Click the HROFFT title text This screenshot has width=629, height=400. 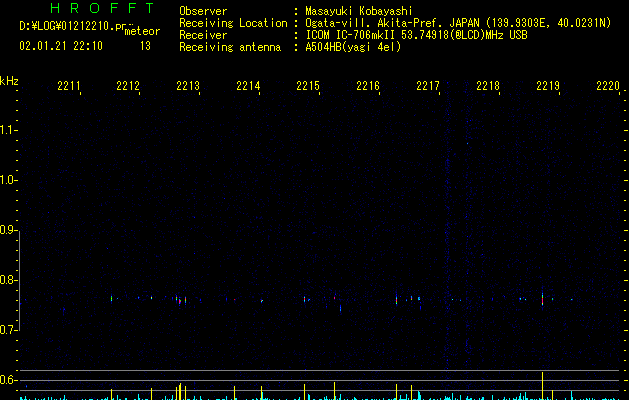coord(102,8)
